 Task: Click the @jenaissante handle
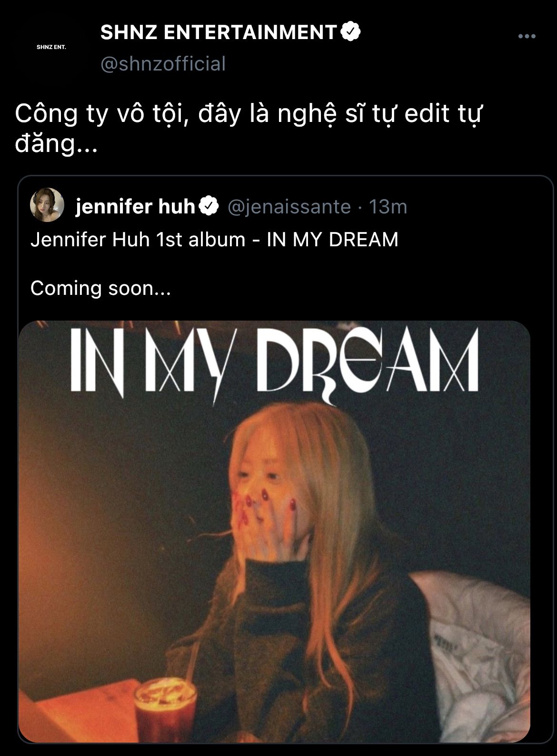pyautogui.click(x=289, y=207)
